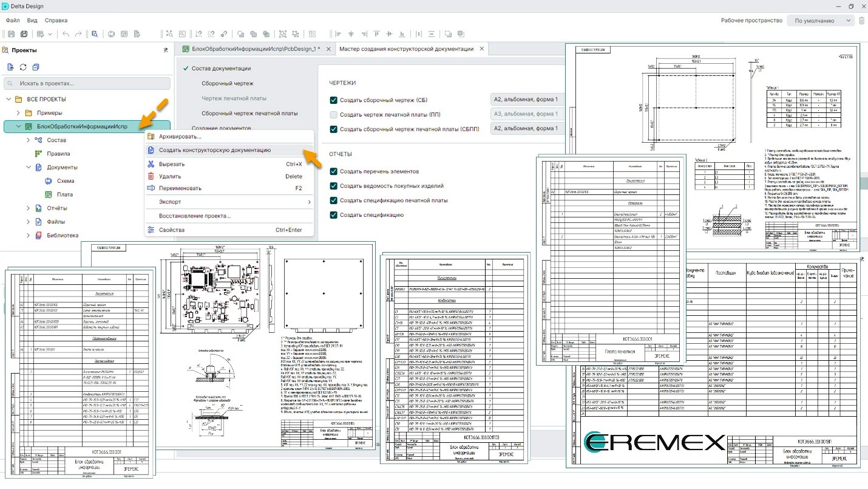Click the align vertical centers icon

tap(390, 34)
